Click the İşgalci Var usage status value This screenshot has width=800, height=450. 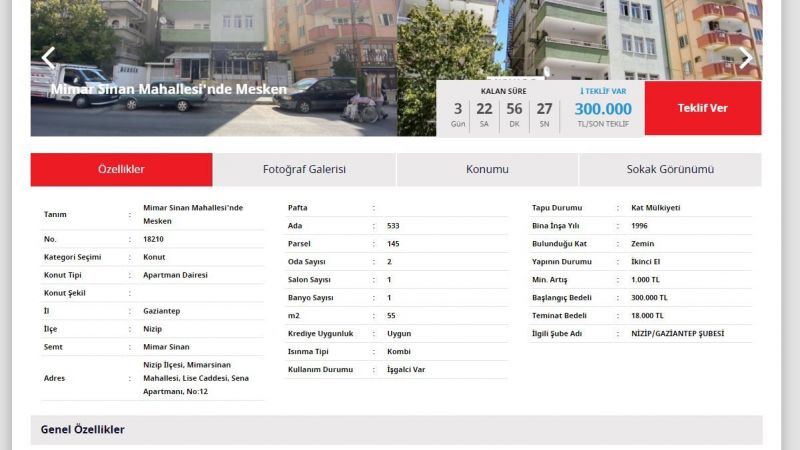click(406, 369)
